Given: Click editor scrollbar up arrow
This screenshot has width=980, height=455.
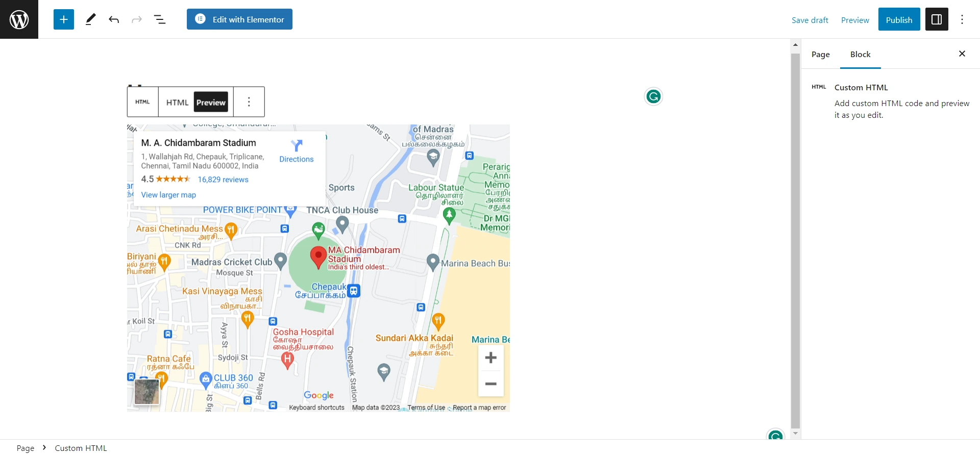Looking at the screenshot, I should [795, 45].
